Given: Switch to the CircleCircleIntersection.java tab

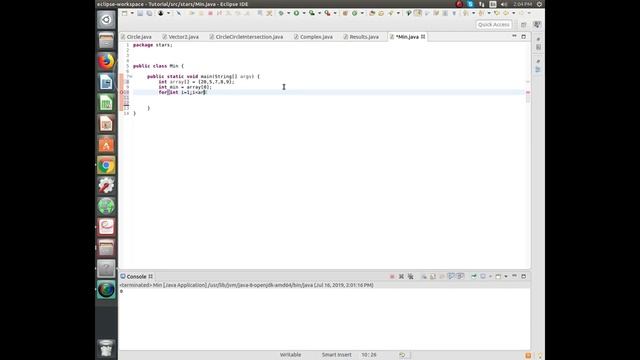Looking at the screenshot, I should point(249,37).
